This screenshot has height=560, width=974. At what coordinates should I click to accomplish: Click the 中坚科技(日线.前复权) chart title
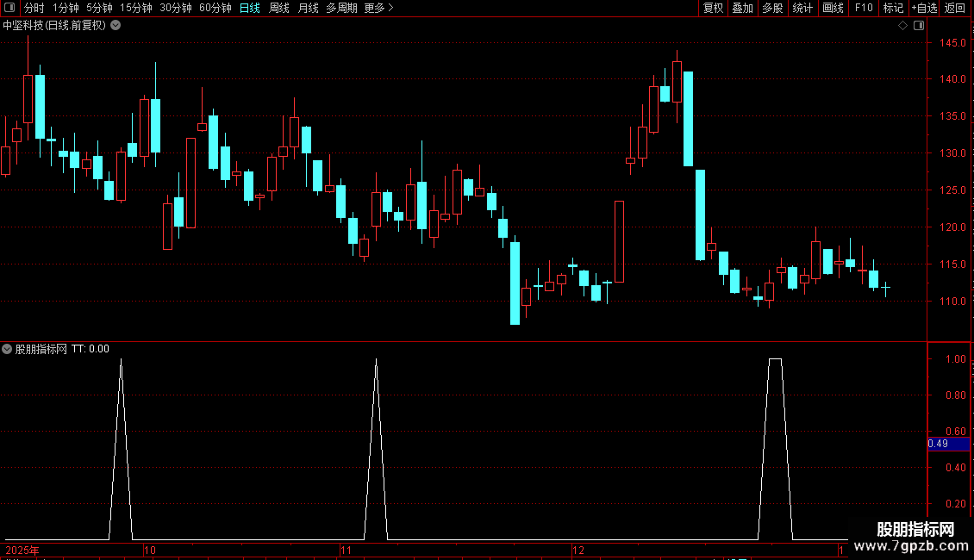point(54,26)
